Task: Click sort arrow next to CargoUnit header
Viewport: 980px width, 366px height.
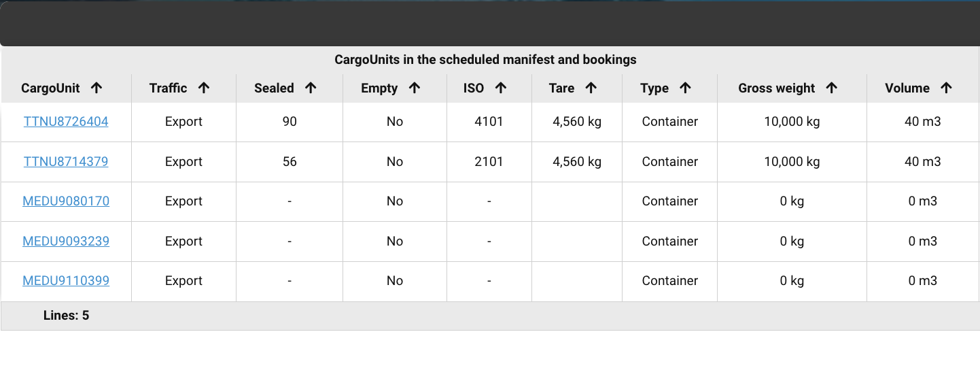Action: pos(97,88)
